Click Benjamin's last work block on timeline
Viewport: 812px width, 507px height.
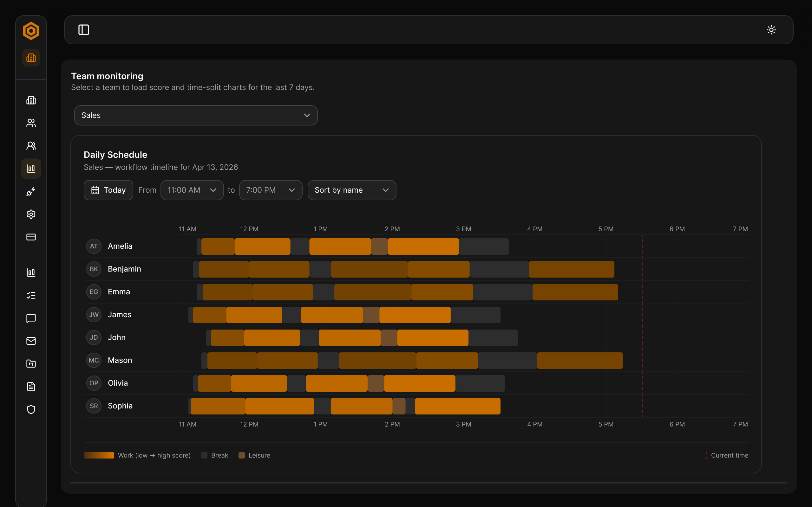[x=572, y=269]
